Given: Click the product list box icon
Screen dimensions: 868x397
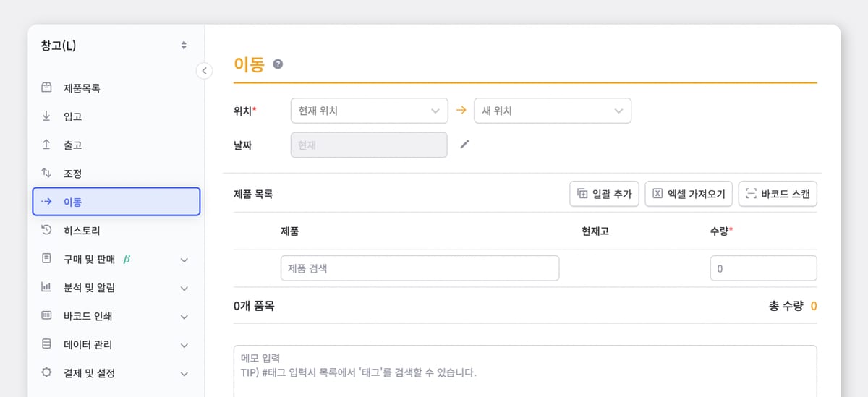Looking at the screenshot, I should [x=46, y=87].
